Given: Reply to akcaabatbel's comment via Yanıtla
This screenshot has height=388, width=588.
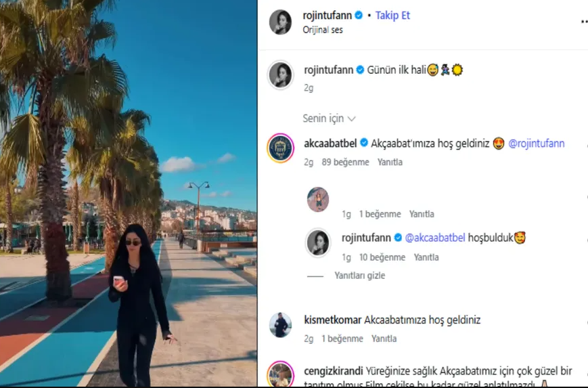Looking at the screenshot, I should point(390,162).
